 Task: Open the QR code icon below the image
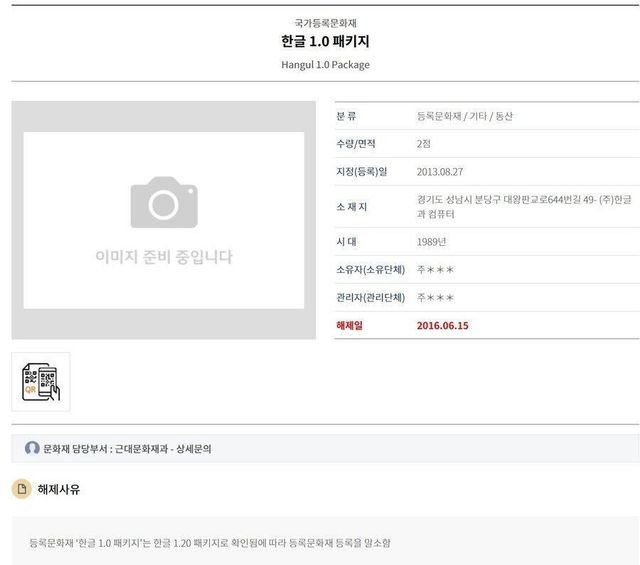pos(41,382)
